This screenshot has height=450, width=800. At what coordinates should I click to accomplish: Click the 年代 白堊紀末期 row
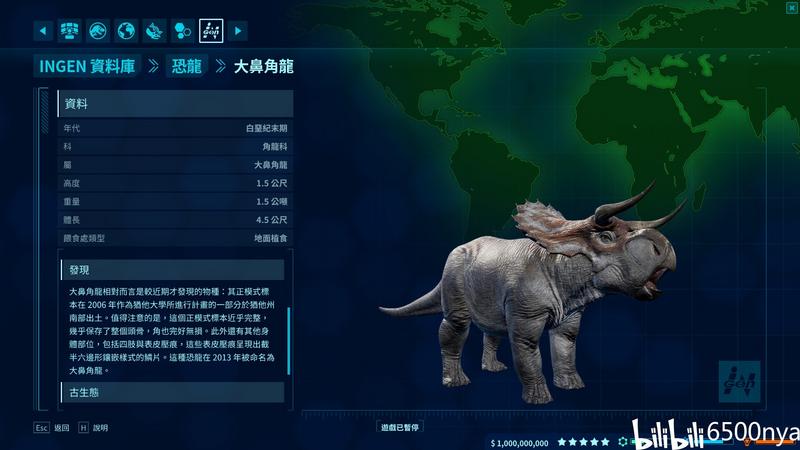point(176,128)
